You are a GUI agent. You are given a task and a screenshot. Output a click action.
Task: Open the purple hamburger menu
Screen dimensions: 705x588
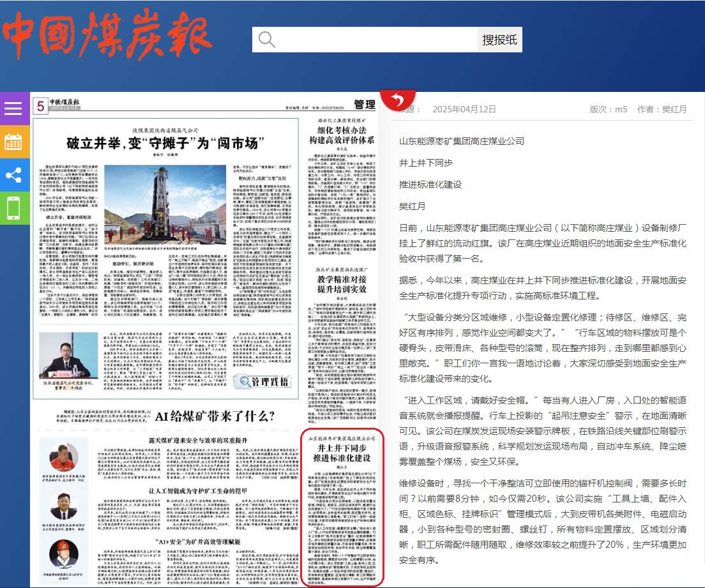[13, 109]
